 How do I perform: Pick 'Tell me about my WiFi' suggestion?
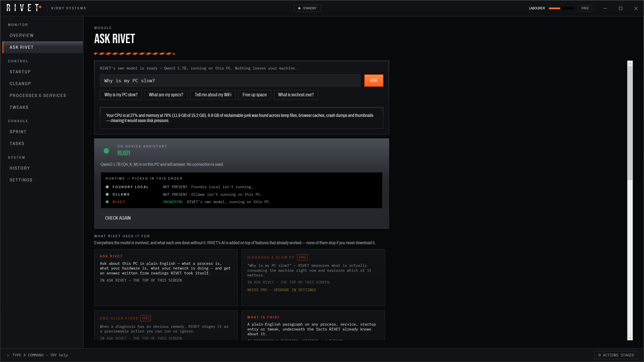213,95
